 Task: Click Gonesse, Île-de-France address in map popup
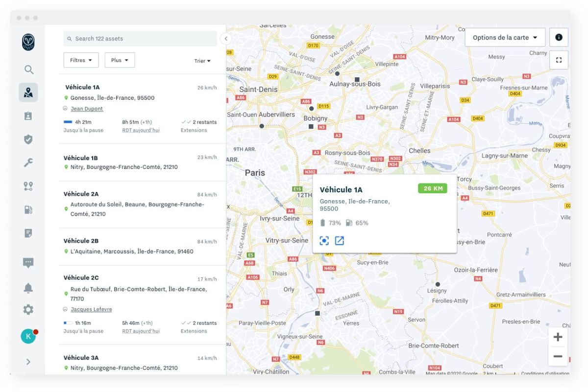(355, 205)
